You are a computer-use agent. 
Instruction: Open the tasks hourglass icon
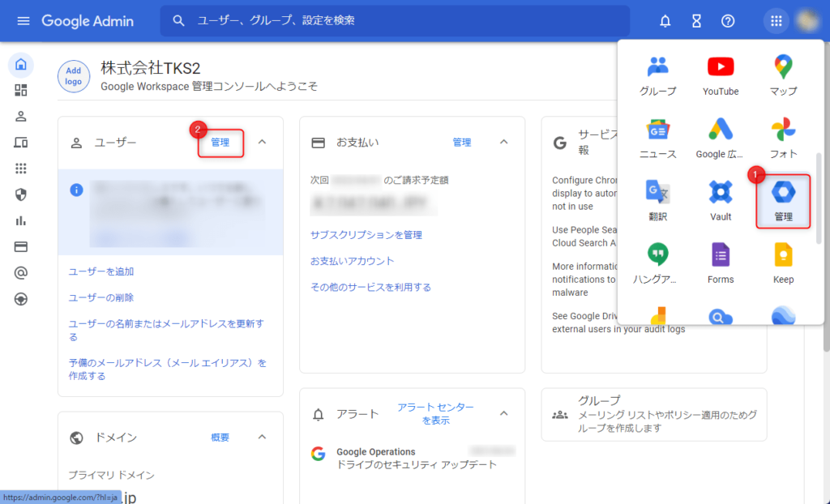[696, 21]
